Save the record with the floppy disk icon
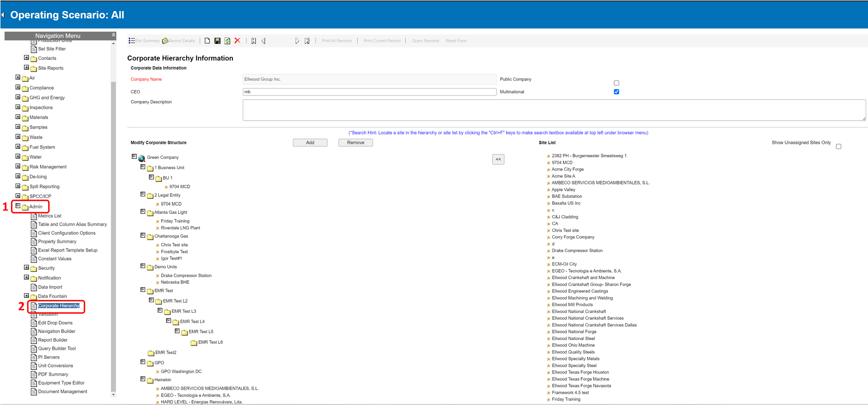The width and height of the screenshot is (868, 405). (217, 41)
